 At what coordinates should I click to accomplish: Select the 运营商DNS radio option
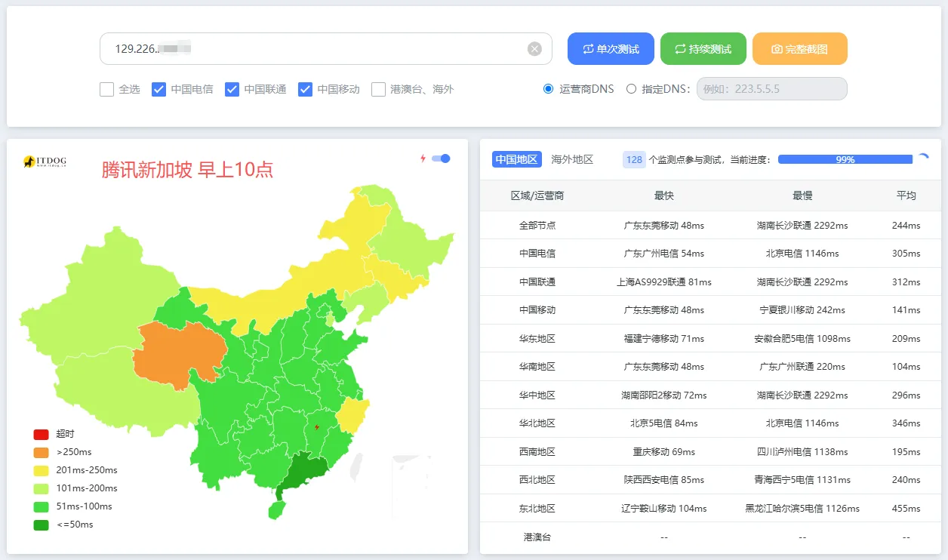point(549,89)
